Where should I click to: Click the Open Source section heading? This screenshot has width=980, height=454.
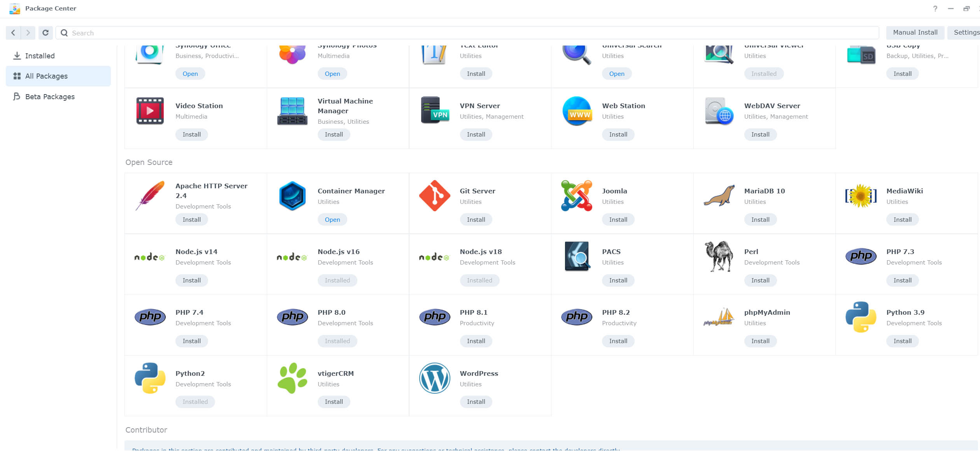149,162
